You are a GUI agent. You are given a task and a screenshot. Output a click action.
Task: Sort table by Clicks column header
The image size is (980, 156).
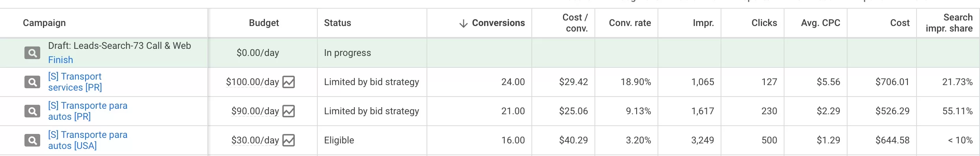[x=764, y=23]
